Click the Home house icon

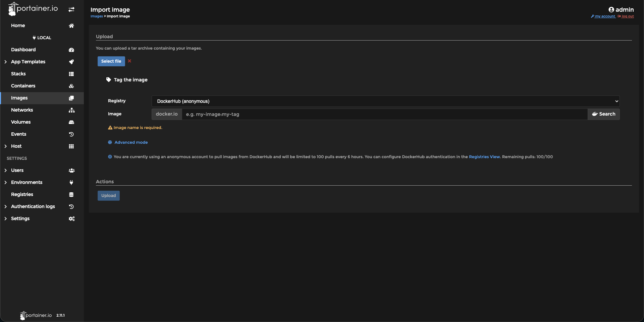(71, 26)
